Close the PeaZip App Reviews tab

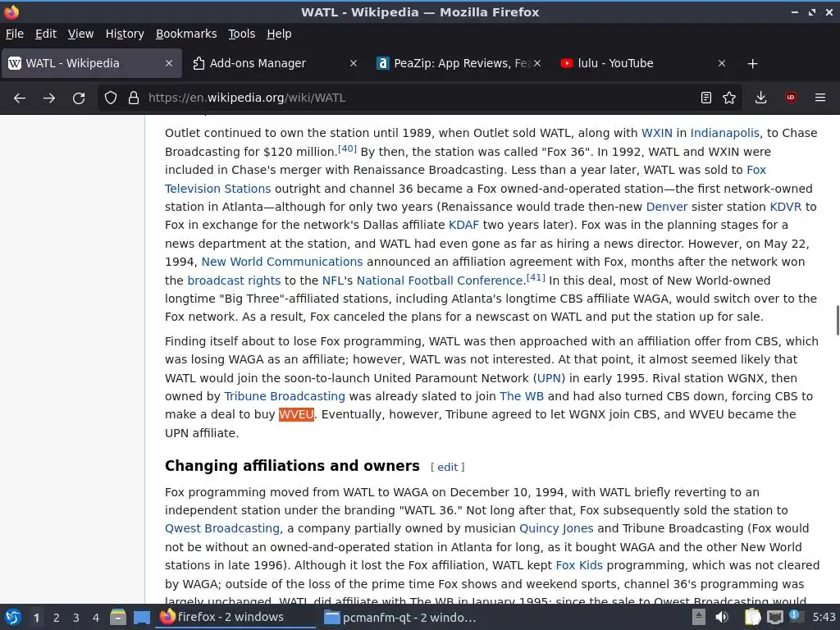click(537, 63)
